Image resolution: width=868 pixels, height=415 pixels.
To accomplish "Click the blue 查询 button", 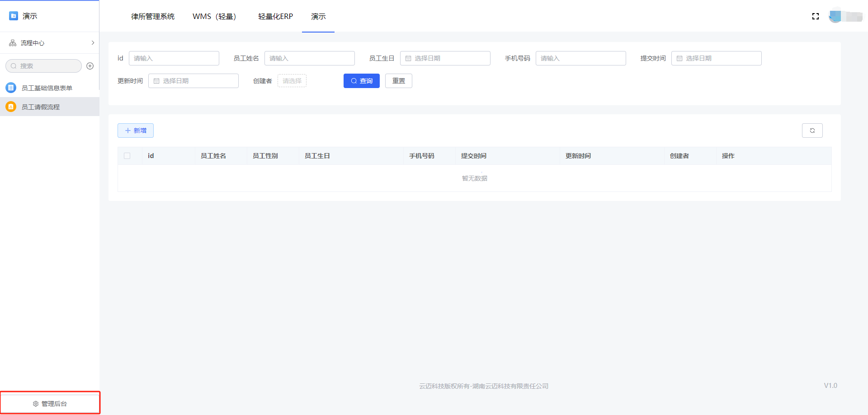I will click(361, 81).
